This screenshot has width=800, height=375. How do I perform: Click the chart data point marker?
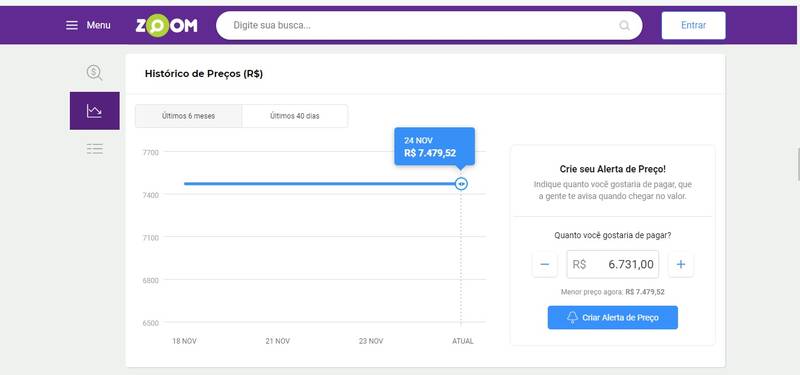click(461, 184)
